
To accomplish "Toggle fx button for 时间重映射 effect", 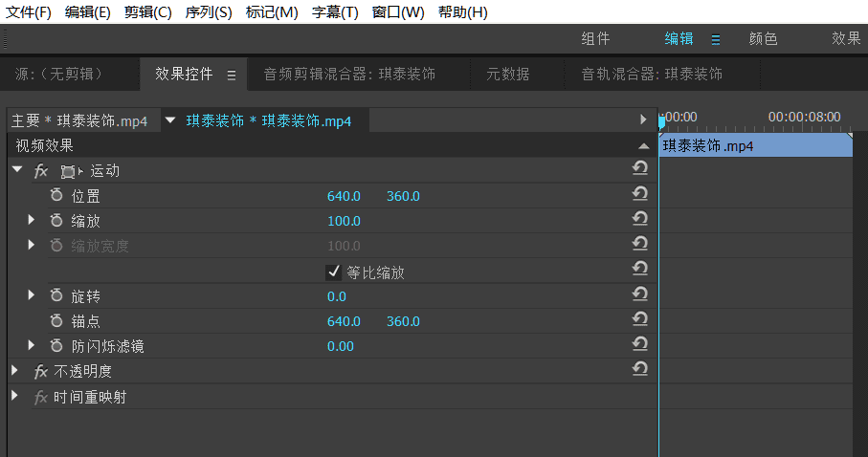I will click(x=41, y=397).
